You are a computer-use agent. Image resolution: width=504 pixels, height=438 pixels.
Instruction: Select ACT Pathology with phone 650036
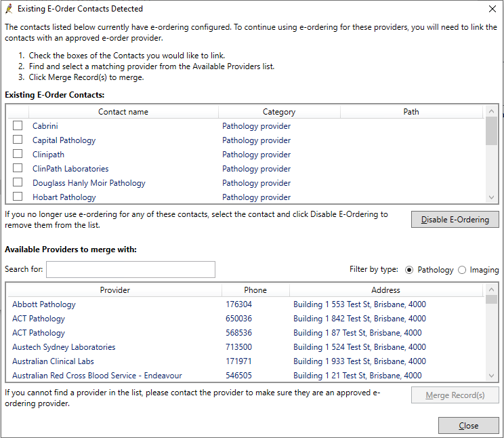point(246,318)
